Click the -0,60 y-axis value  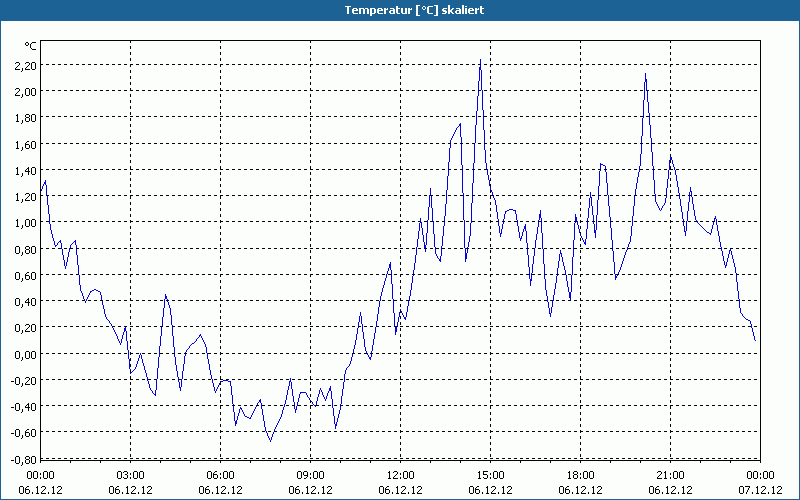pos(24,433)
